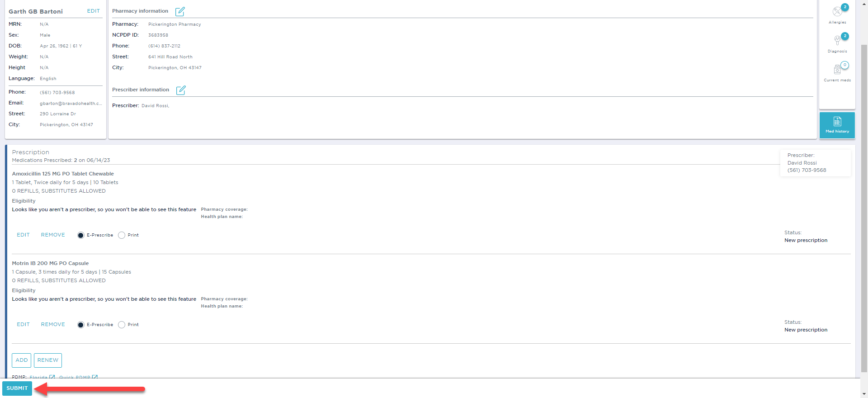This screenshot has height=398, width=868.
Task: Open the Diagnosis icon
Action: pyautogui.click(x=837, y=41)
